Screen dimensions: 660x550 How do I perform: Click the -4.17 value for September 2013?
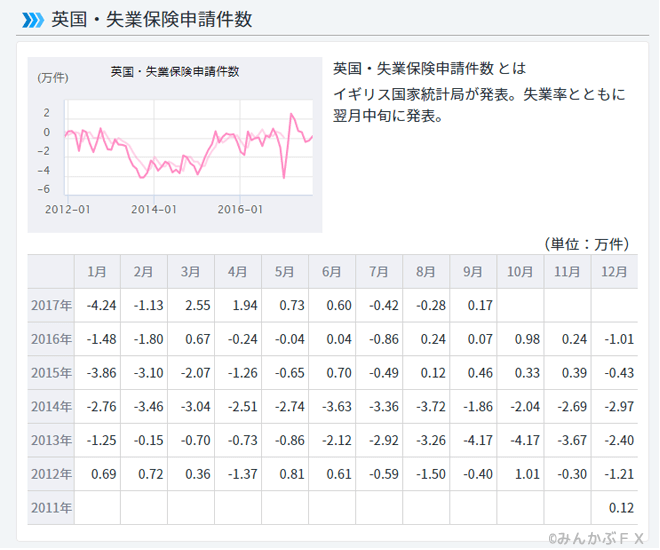point(478,440)
